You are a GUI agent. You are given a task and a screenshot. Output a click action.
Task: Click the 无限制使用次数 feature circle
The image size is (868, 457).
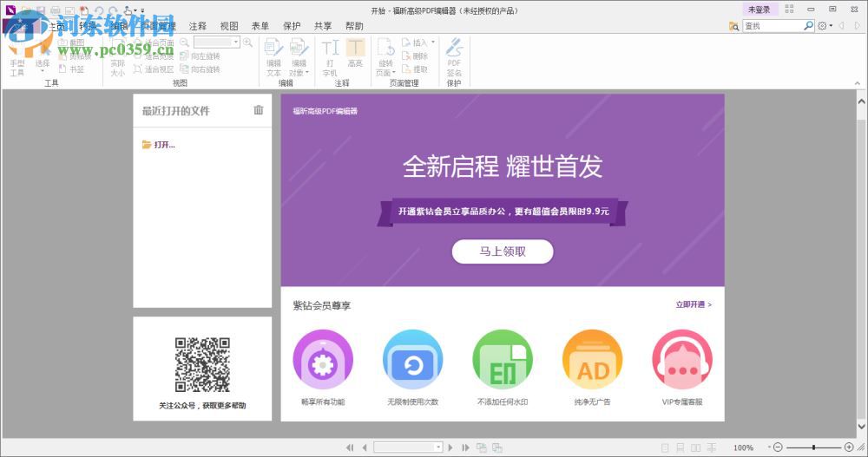click(x=412, y=360)
